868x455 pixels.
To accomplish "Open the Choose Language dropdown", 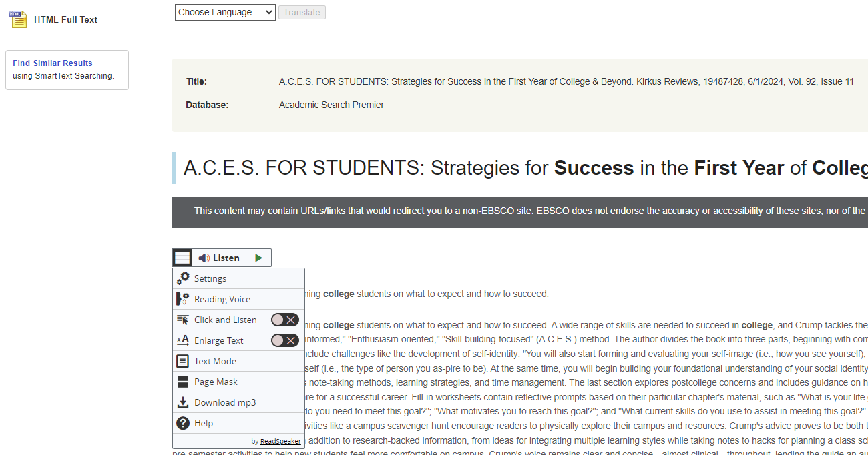I will click(225, 12).
